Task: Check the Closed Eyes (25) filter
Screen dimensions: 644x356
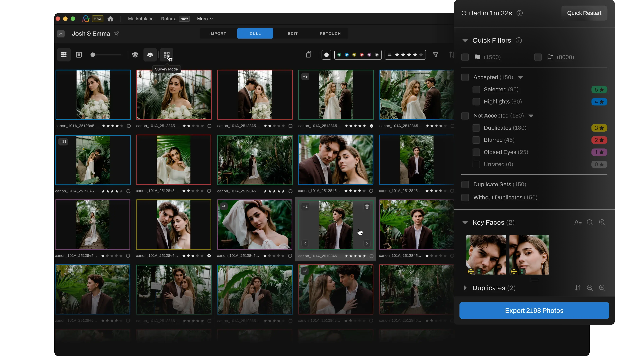Action: coord(476,152)
